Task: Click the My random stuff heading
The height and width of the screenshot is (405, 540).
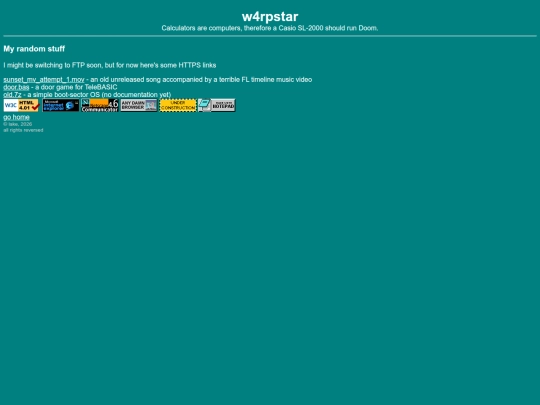Action: click(34, 49)
